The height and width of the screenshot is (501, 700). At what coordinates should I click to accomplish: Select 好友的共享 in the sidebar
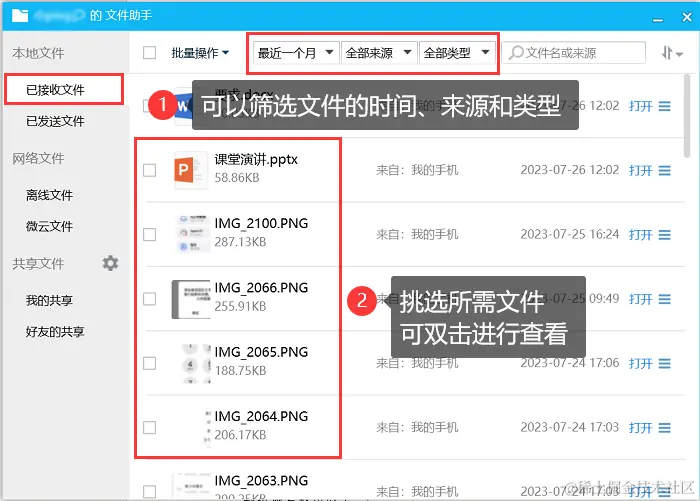55,332
